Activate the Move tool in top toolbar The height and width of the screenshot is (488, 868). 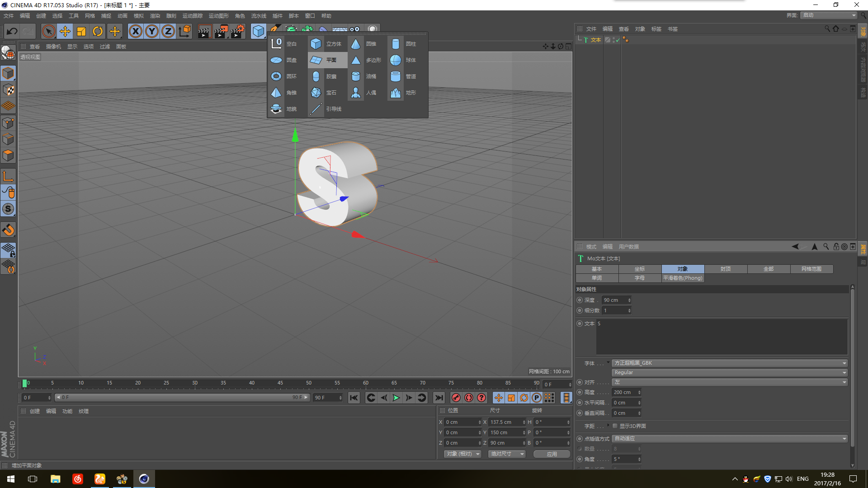pos(65,31)
